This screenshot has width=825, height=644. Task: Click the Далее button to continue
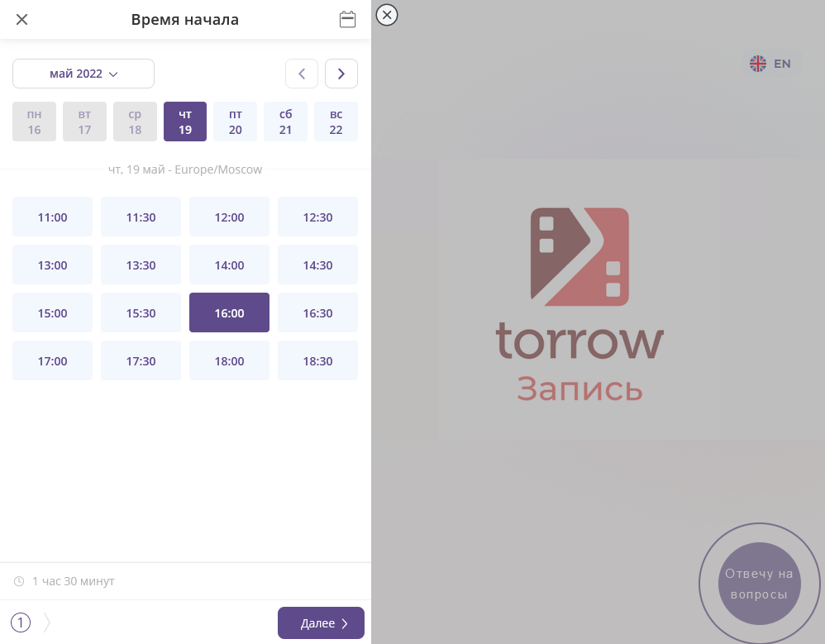tap(321, 623)
